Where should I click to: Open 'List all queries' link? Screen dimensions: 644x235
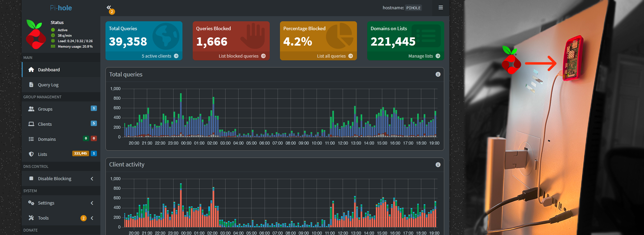click(331, 56)
